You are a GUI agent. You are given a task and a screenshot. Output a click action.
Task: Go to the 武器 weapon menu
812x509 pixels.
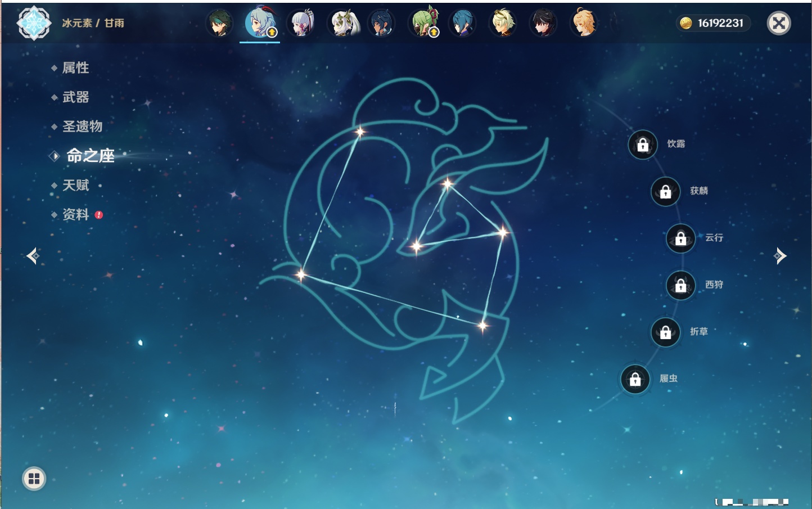pos(75,97)
